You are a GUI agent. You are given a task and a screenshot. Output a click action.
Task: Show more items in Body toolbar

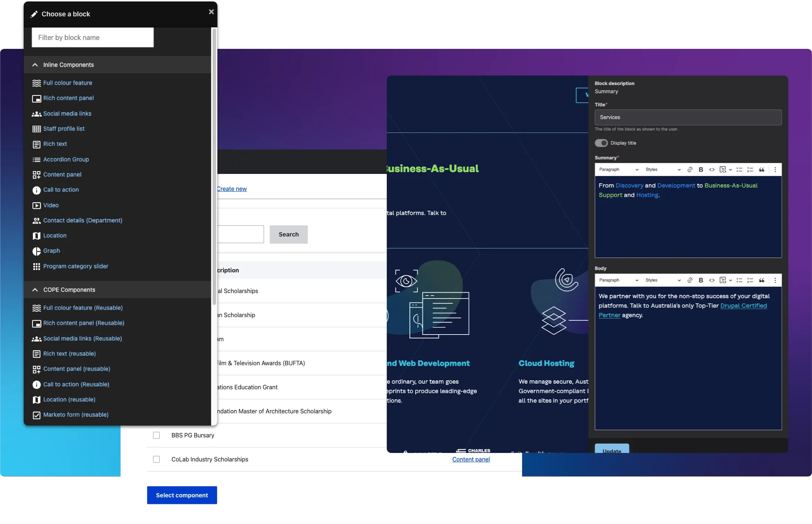coord(775,281)
